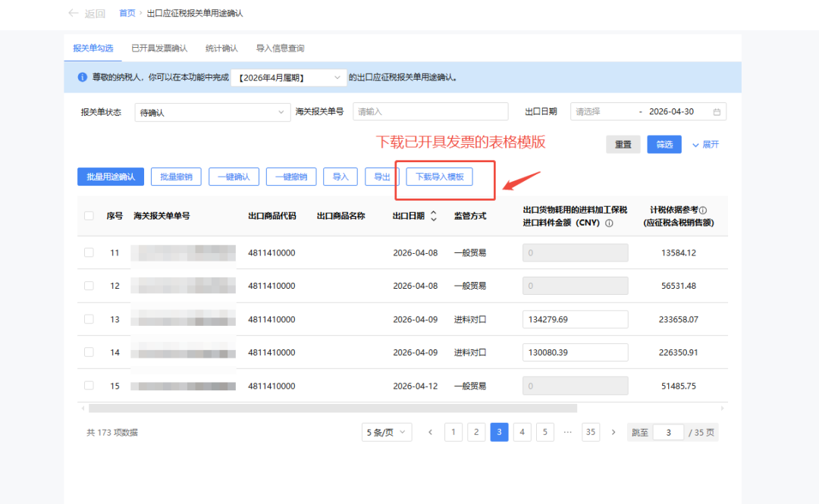819x504 pixels.
Task: Go to page 2
Action: click(476, 433)
